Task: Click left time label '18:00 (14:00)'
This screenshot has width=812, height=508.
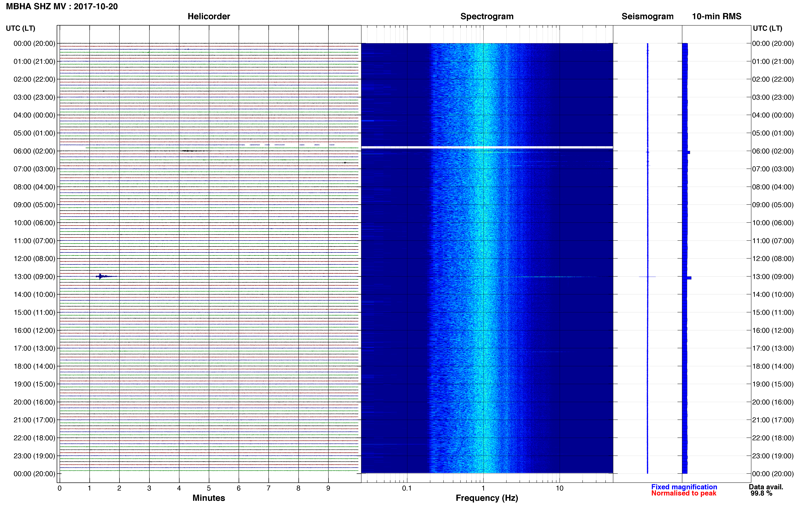Action: (34, 366)
